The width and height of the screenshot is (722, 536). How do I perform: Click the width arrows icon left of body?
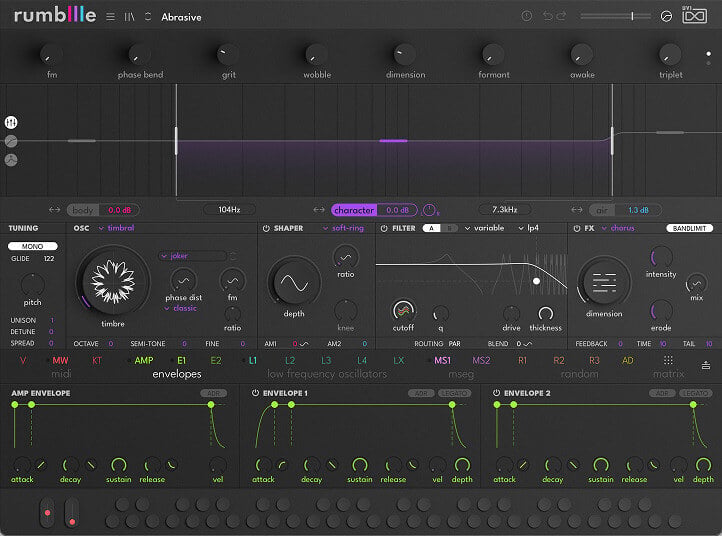pos(54,210)
